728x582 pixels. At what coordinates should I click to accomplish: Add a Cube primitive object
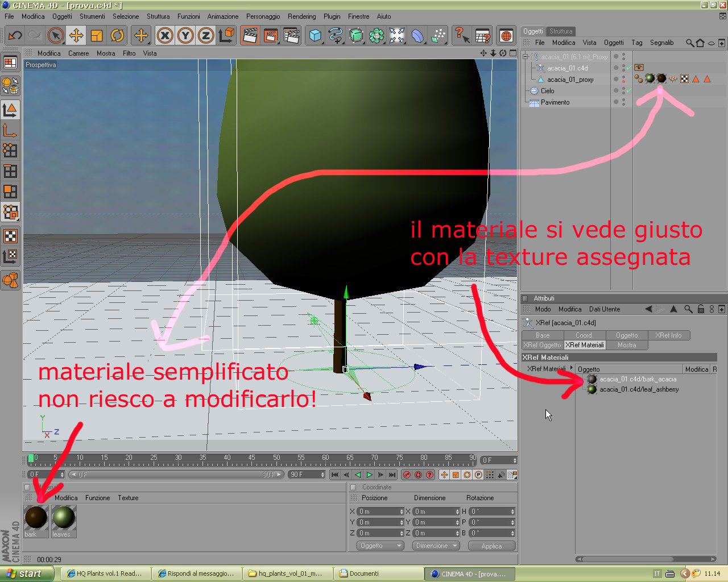pyautogui.click(x=315, y=36)
